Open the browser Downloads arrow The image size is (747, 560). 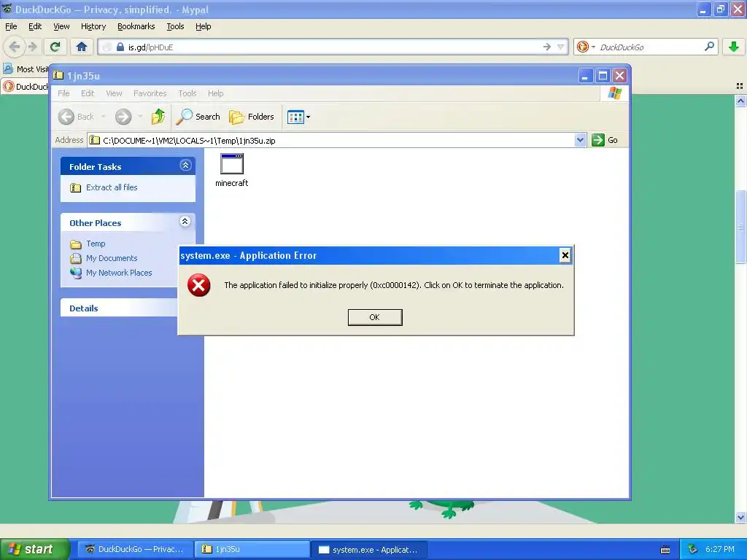pos(734,47)
